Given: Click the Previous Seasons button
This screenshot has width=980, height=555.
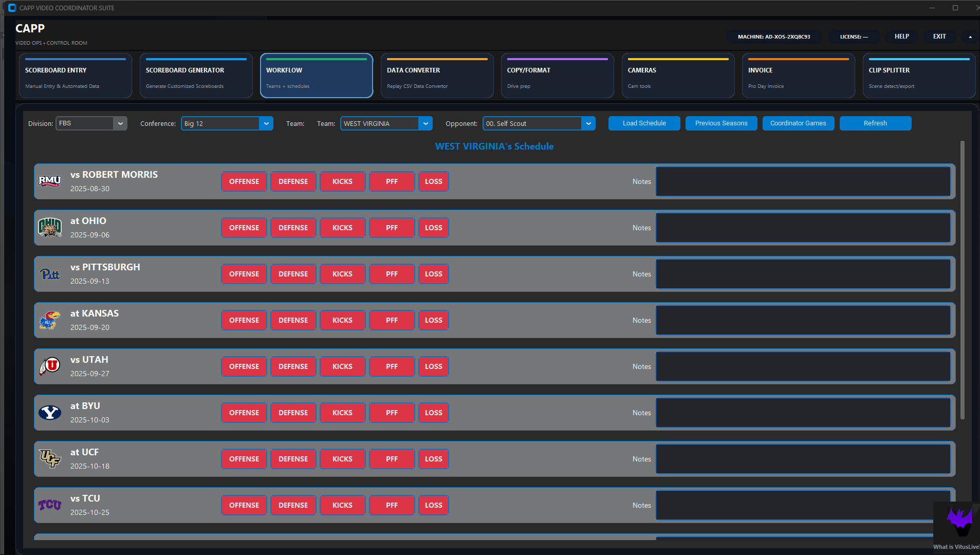Looking at the screenshot, I should tap(720, 123).
